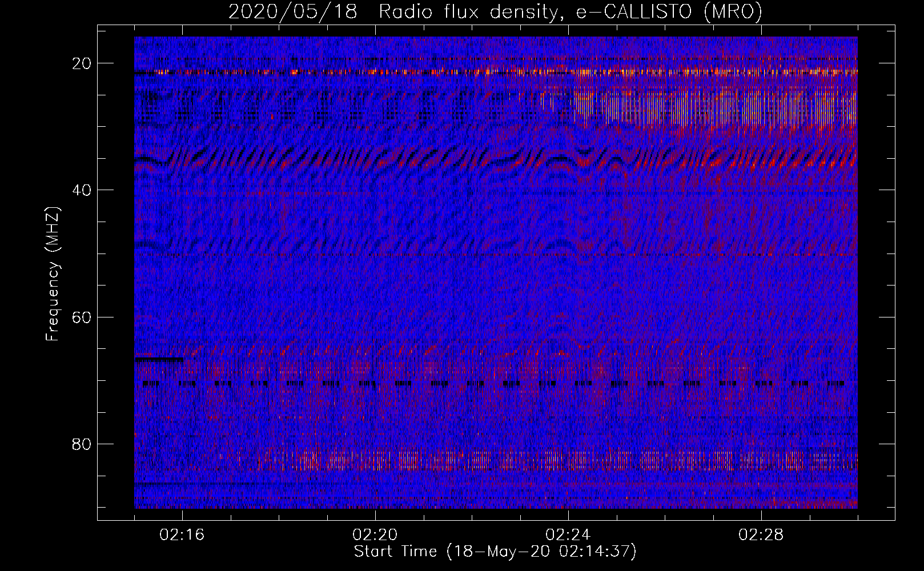Click the '20' frequency tick label
Screen dimensions: 924x571
82,63
